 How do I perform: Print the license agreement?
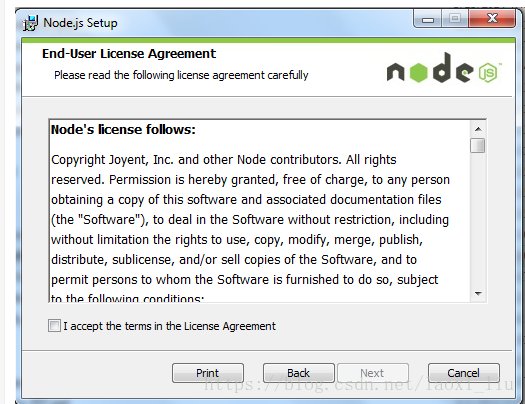point(208,373)
